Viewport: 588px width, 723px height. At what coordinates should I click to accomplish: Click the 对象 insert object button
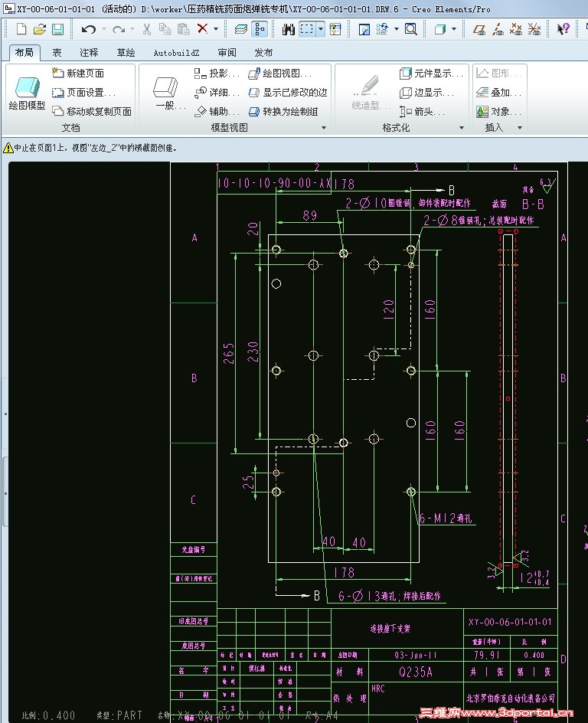[x=498, y=111]
